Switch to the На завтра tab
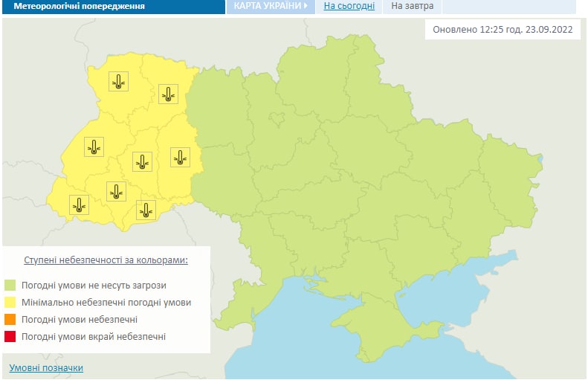Image resolution: width=588 pixels, height=380 pixels. [412, 7]
